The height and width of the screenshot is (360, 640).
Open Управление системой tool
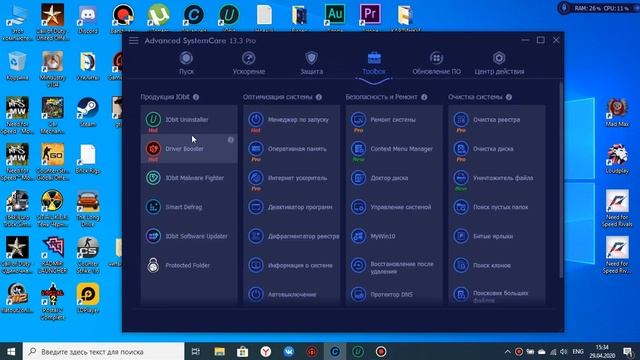click(x=394, y=207)
